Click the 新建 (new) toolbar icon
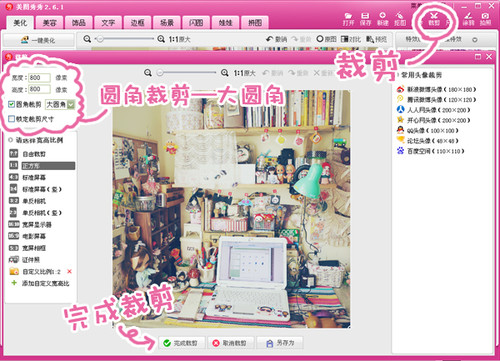The width and height of the screenshot is (500, 361). (383, 19)
